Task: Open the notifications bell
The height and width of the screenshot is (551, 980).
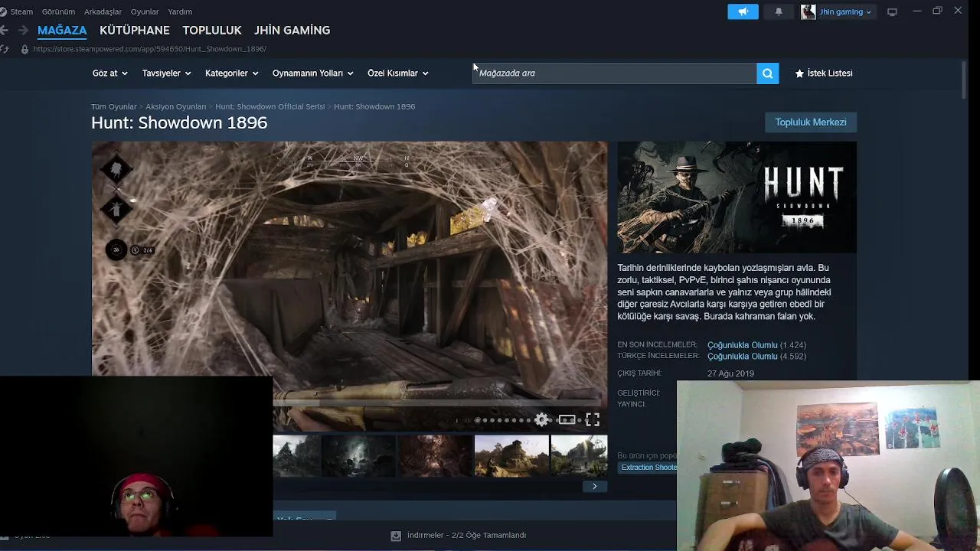Action: tap(779, 11)
